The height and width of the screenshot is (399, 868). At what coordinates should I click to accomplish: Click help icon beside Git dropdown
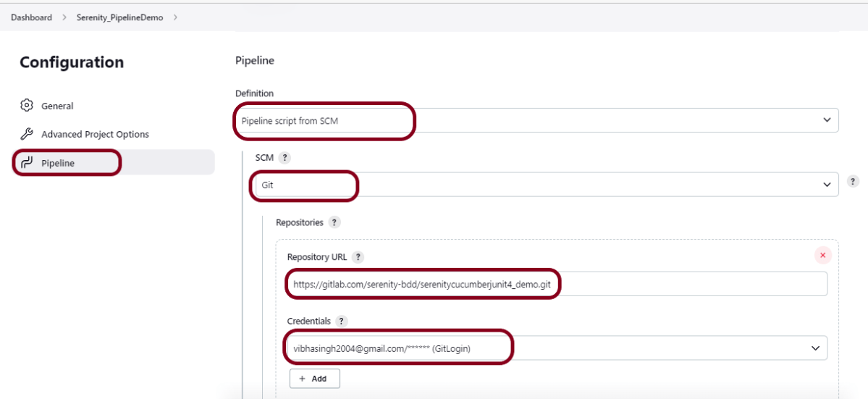(x=853, y=182)
